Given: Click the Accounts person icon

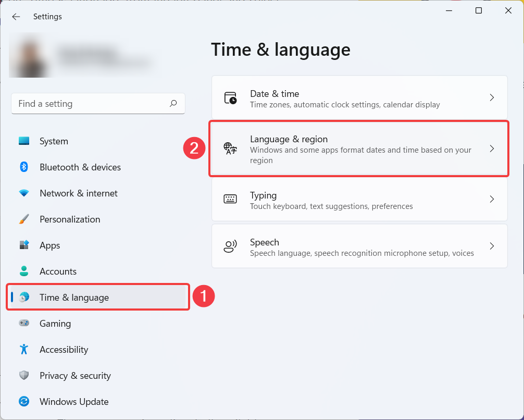Looking at the screenshot, I should point(24,271).
